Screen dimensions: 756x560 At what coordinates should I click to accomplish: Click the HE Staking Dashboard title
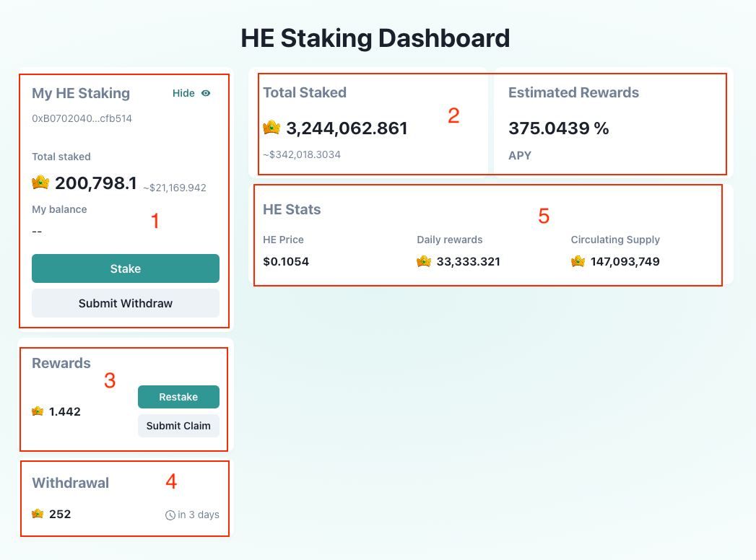click(375, 38)
